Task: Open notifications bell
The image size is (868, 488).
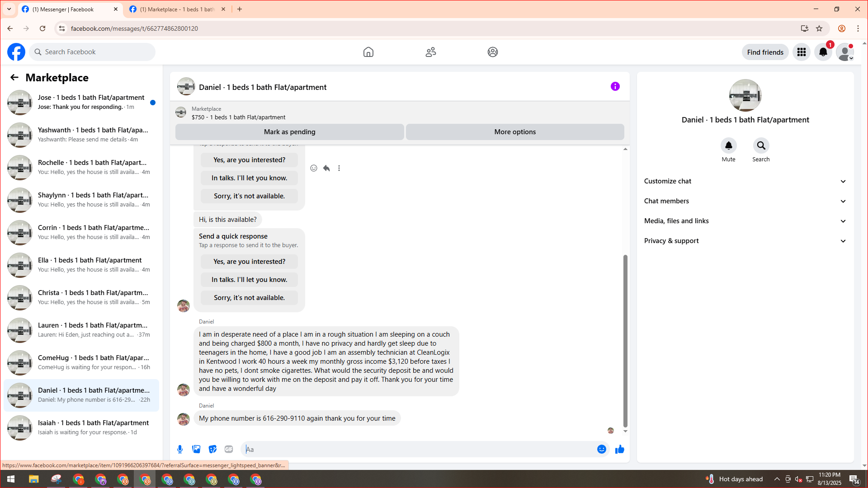Action: tap(823, 52)
